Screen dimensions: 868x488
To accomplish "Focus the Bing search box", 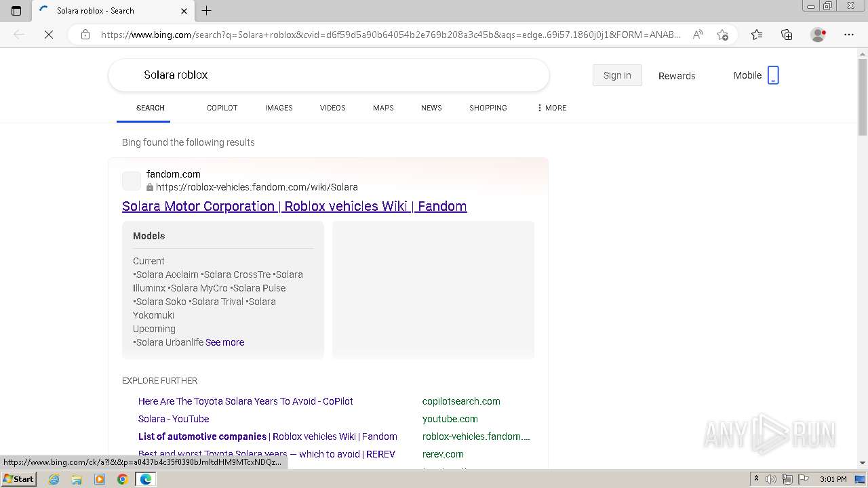I will [329, 75].
